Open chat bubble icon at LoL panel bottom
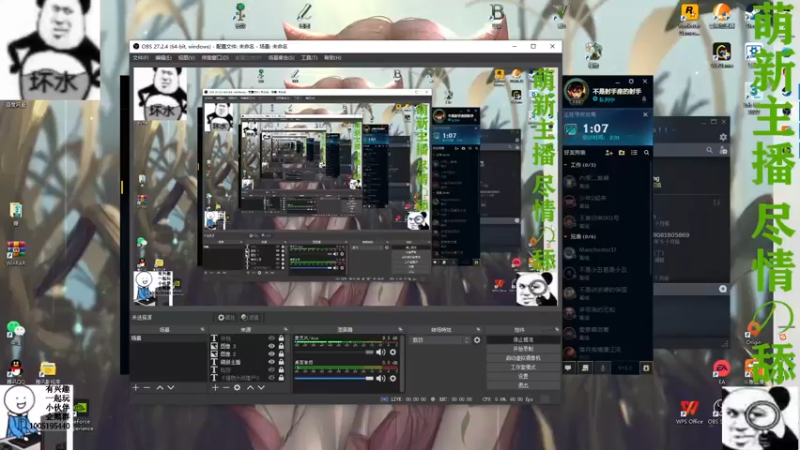 click(568, 368)
